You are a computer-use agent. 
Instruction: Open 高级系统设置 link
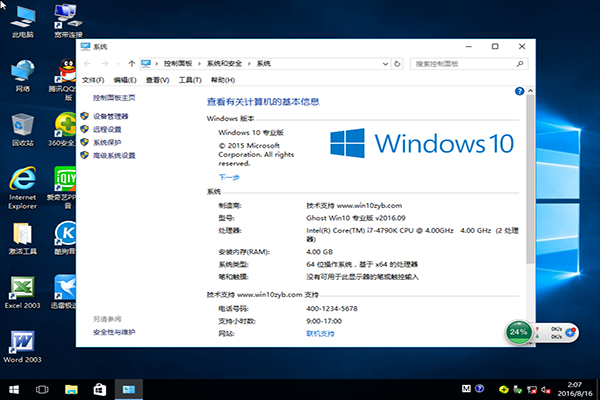114,155
